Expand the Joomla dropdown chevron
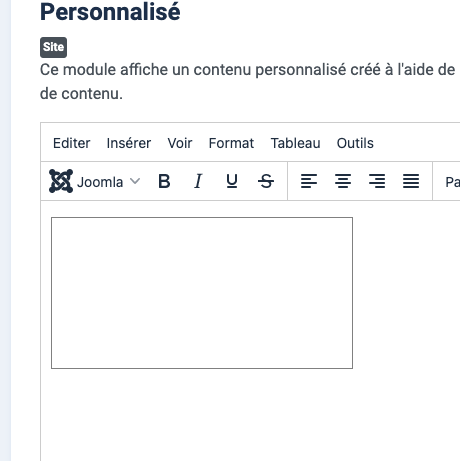The image size is (460, 461). [x=135, y=181]
